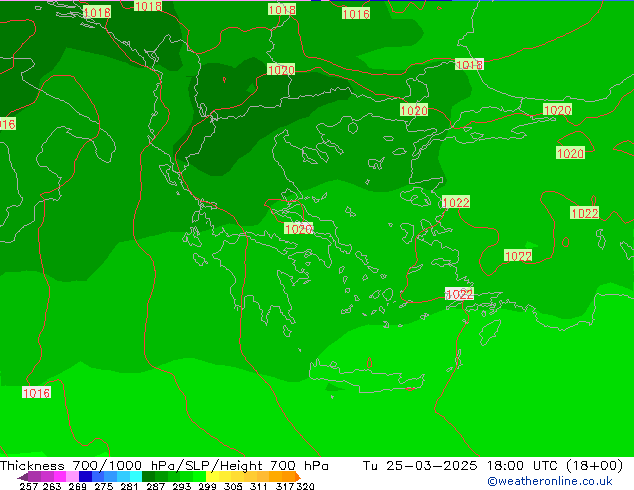634x490 pixels.
Task: Choose the cyan swatch in the legend
Action: pos(136,476)
